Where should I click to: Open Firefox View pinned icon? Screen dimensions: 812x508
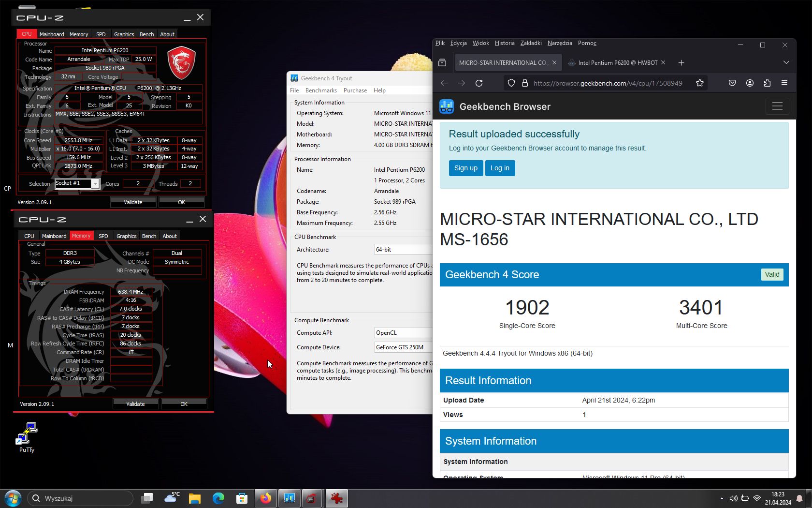pyautogui.click(x=442, y=62)
